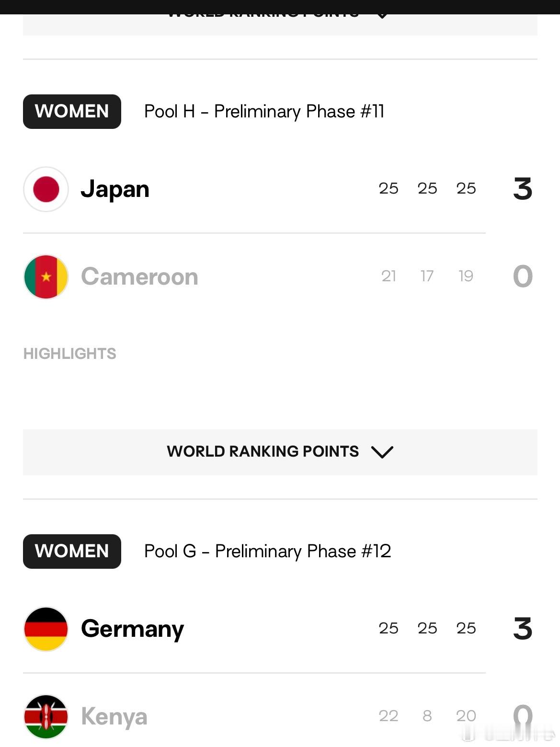Image resolution: width=560 pixels, height=747 pixels.
Task: Open Pool H - Preliminary Phase #11 match
Action: [264, 112]
